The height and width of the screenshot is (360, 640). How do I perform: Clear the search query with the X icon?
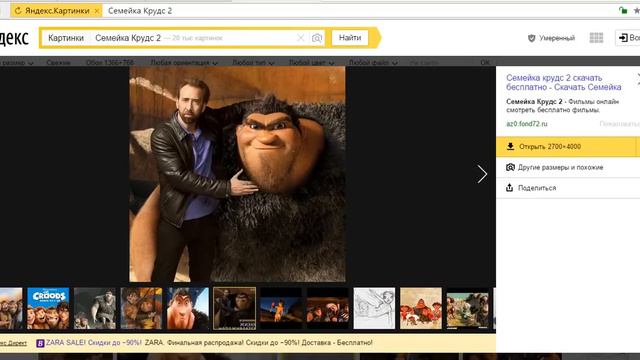pyautogui.click(x=301, y=38)
